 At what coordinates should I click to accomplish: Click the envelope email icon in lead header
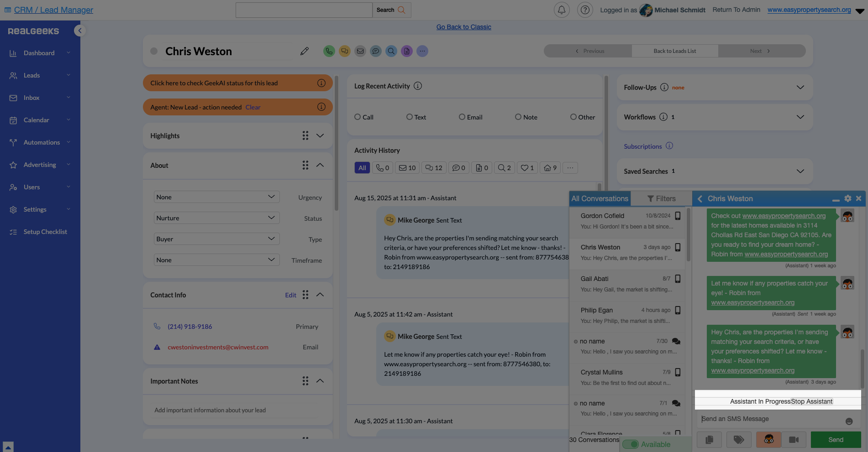[x=360, y=51]
